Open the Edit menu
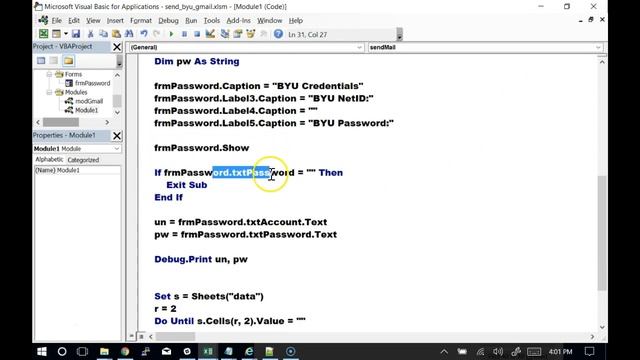This screenshot has width=640, height=360. coord(73,20)
